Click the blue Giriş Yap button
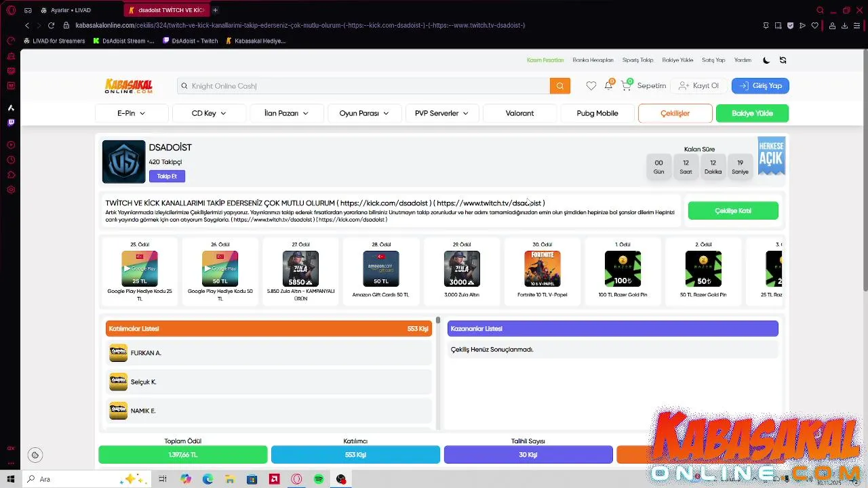The image size is (868, 488). pos(760,86)
